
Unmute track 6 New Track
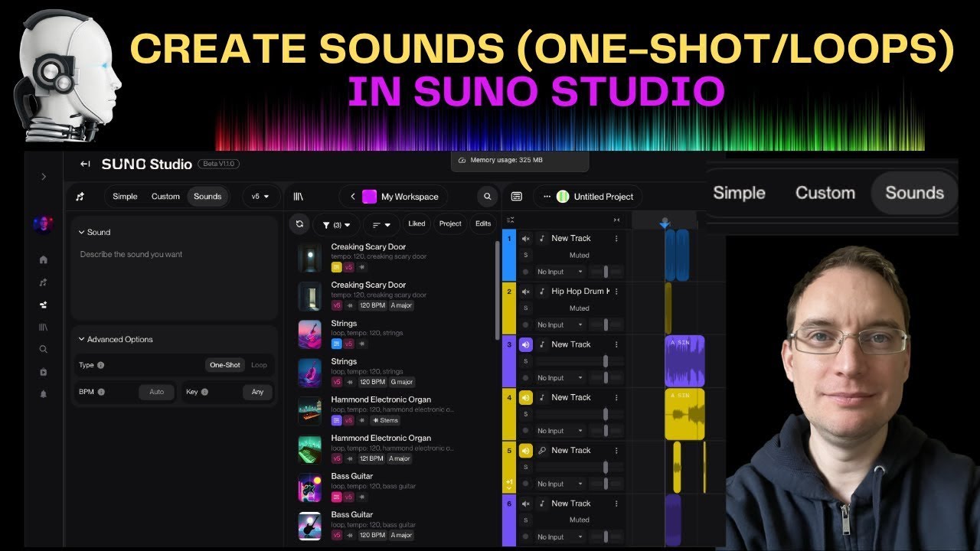(x=526, y=504)
